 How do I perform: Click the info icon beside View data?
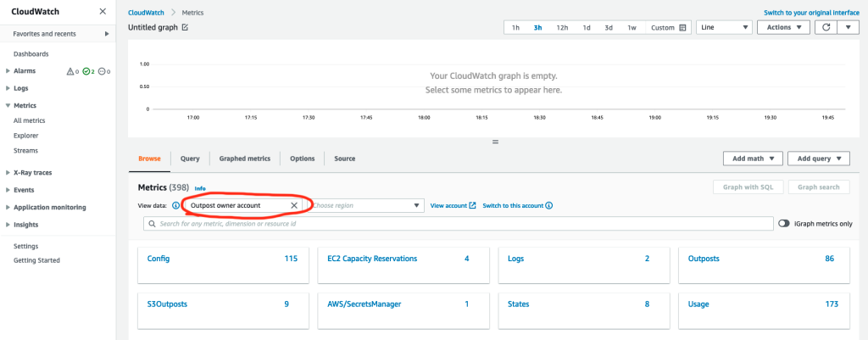click(x=176, y=205)
